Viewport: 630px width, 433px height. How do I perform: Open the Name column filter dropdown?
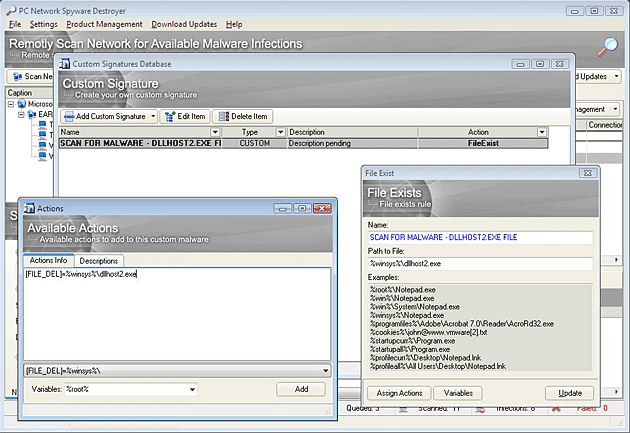pos(214,132)
